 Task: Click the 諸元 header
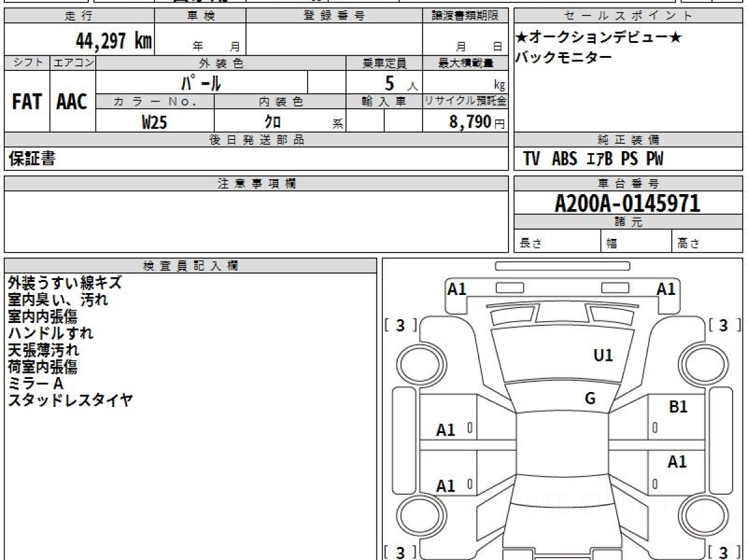(629, 222)
